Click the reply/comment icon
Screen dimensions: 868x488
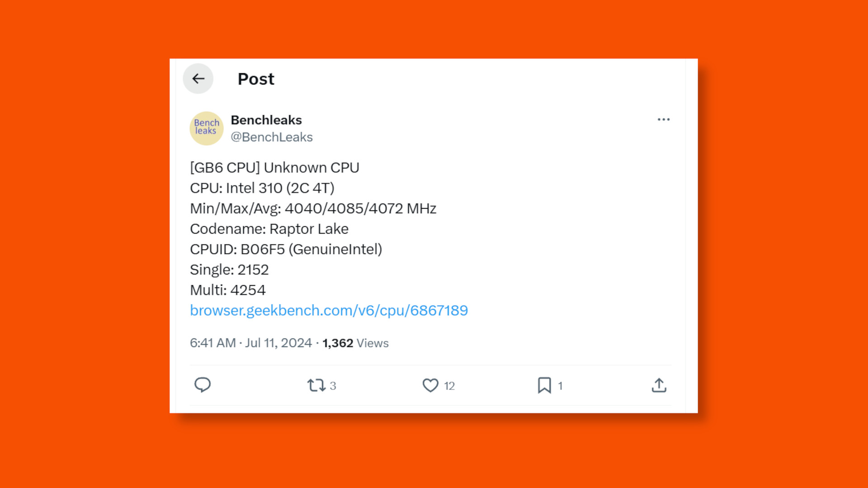203,385
